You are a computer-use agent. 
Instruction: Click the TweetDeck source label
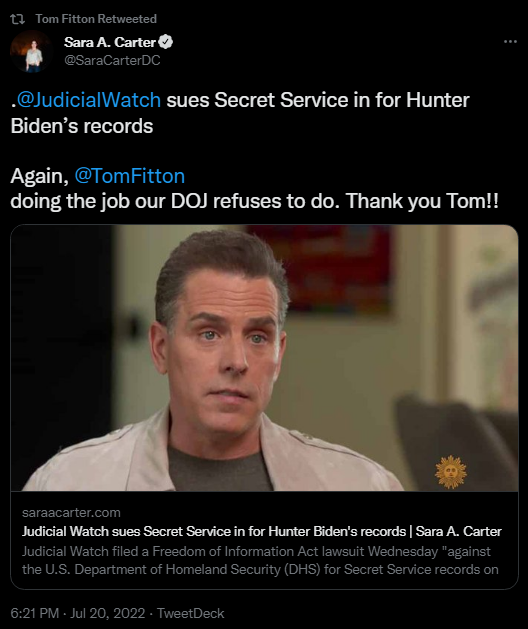[x=190, y=613]
